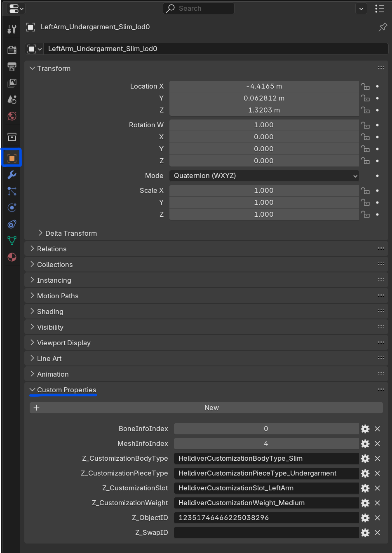Collapse the Custom Properties panel
This screenshot has width=392, height=553.
point(66,390)
